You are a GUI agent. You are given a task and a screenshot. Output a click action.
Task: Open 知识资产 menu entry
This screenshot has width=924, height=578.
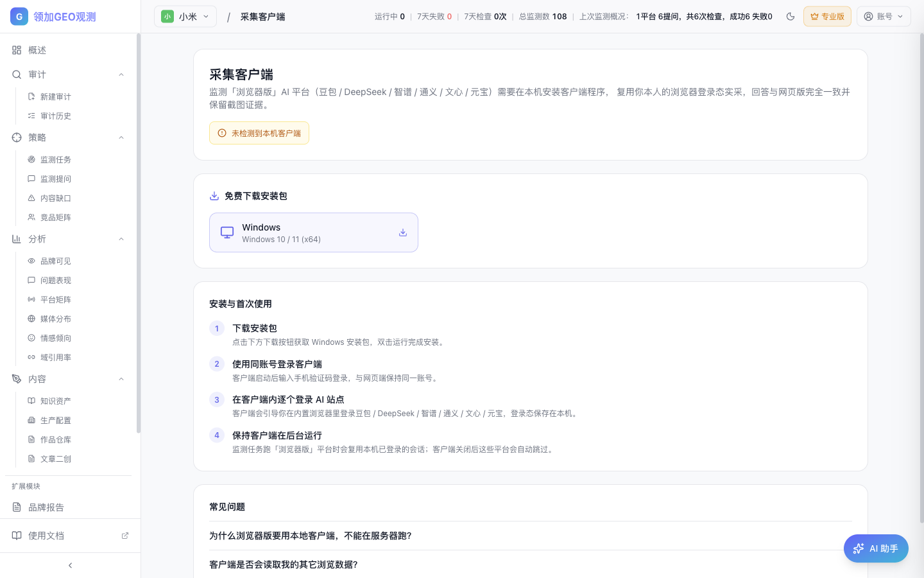(75, 401)
